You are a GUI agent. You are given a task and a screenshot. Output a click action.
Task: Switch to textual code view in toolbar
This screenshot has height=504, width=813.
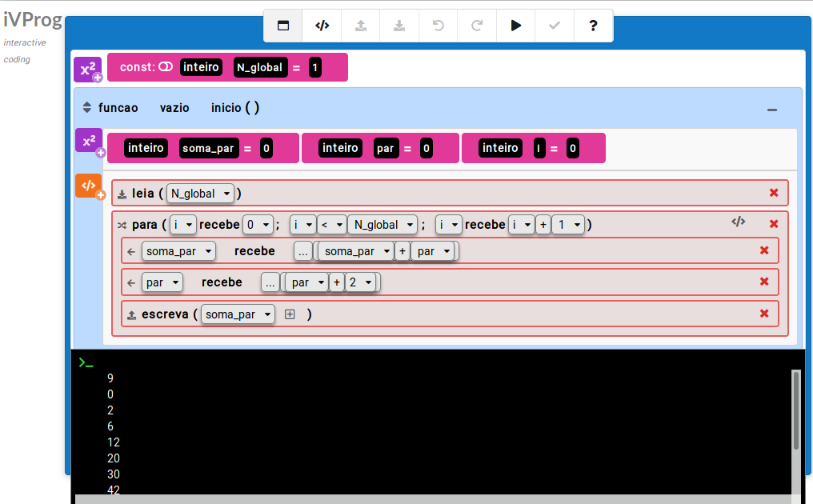[322, 26]
